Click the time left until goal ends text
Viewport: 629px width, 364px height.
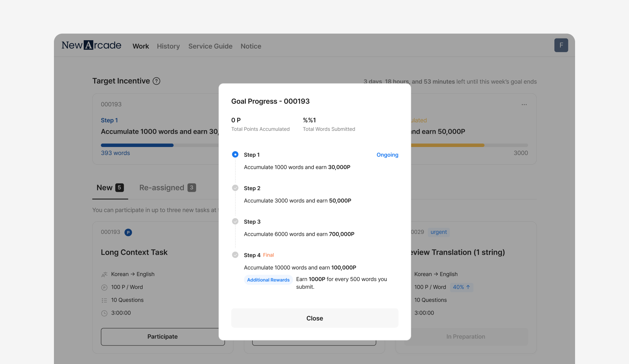[450, 82]
